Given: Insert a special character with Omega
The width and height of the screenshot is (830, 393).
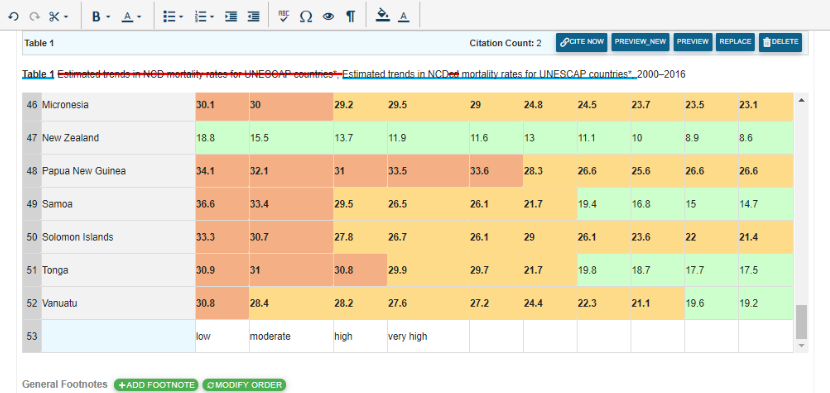Looking at the screenshot, I should 305,17.
